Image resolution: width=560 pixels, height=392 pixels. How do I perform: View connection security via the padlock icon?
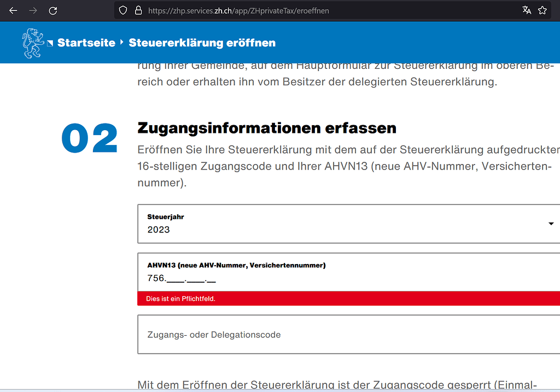(x=138, y=10)
